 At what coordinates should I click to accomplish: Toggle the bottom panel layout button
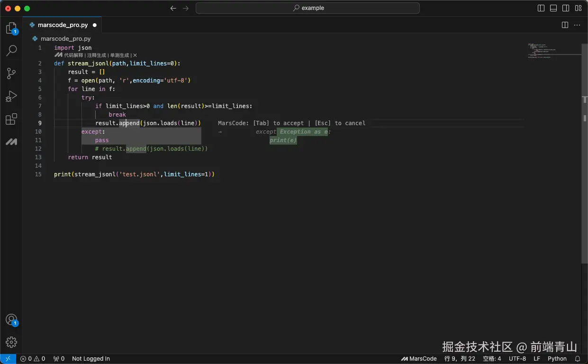pyautogui.click(x=553, y=8)
